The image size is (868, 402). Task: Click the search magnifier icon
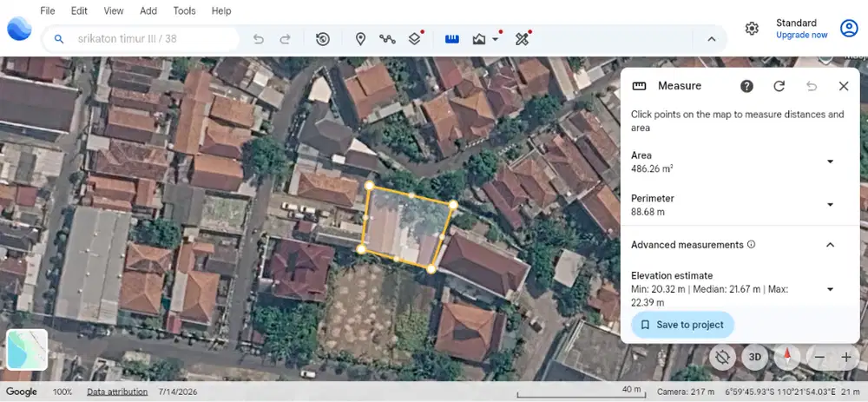tap(59, 39)
